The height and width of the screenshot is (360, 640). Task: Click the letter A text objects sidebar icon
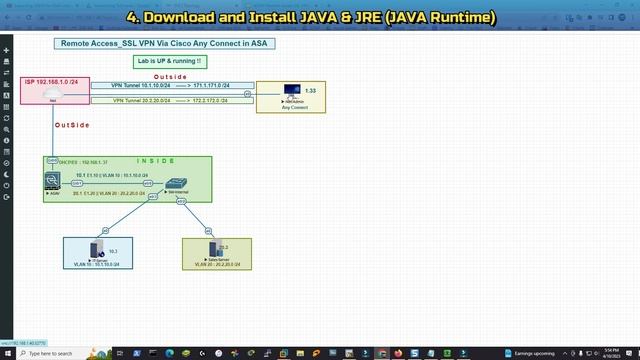6,96
